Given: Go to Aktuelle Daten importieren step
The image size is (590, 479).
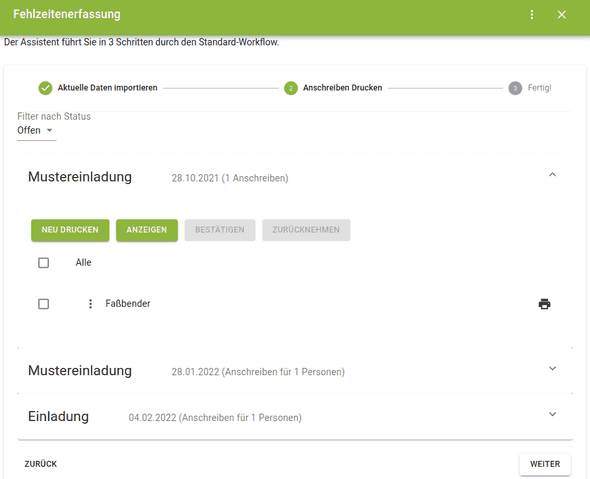Looking at the screenshot, I should [107, 88].
